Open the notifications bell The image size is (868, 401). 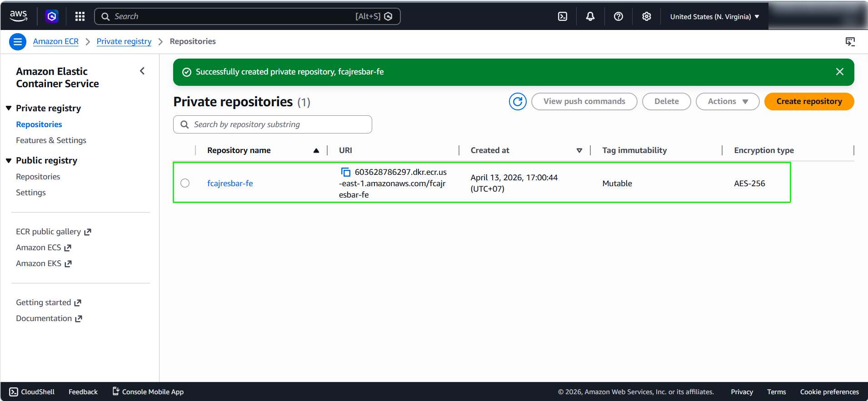(590, 16)
